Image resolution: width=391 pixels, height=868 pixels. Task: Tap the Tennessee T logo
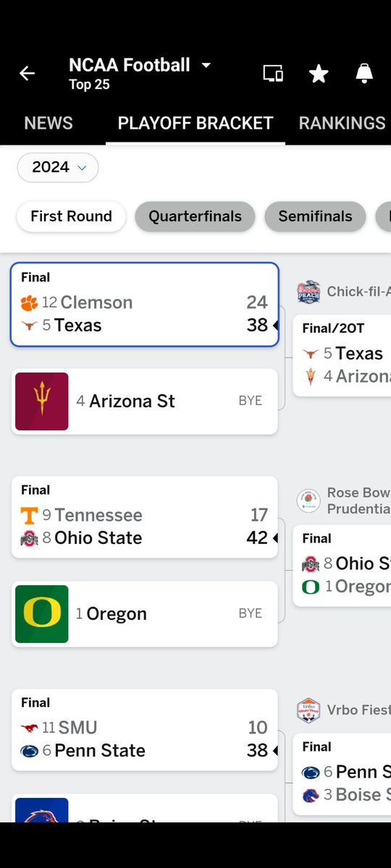tap(29, 515)
